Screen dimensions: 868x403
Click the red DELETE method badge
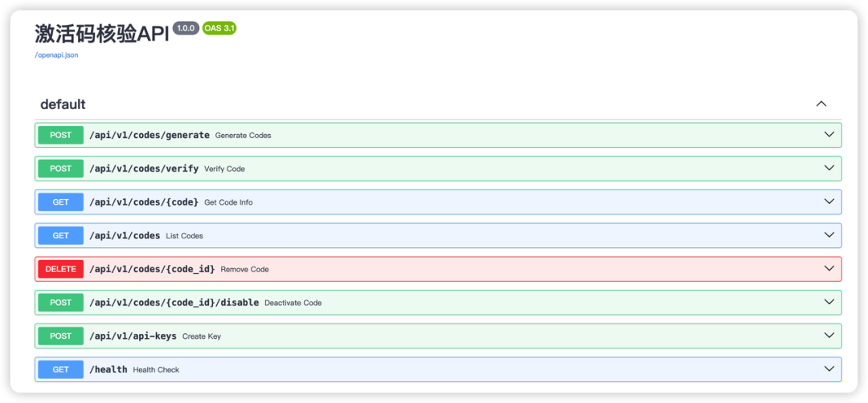coord(61,269)
